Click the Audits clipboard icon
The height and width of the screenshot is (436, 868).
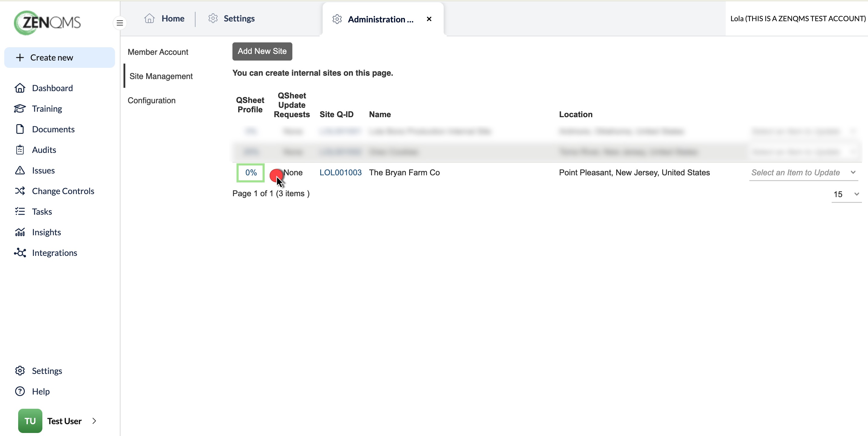click(20, 150)
